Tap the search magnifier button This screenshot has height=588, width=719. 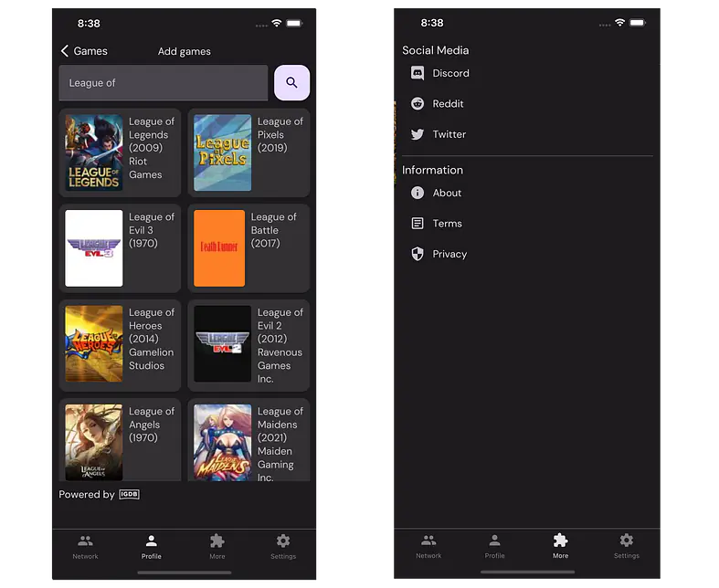click(x=291, y=82)
